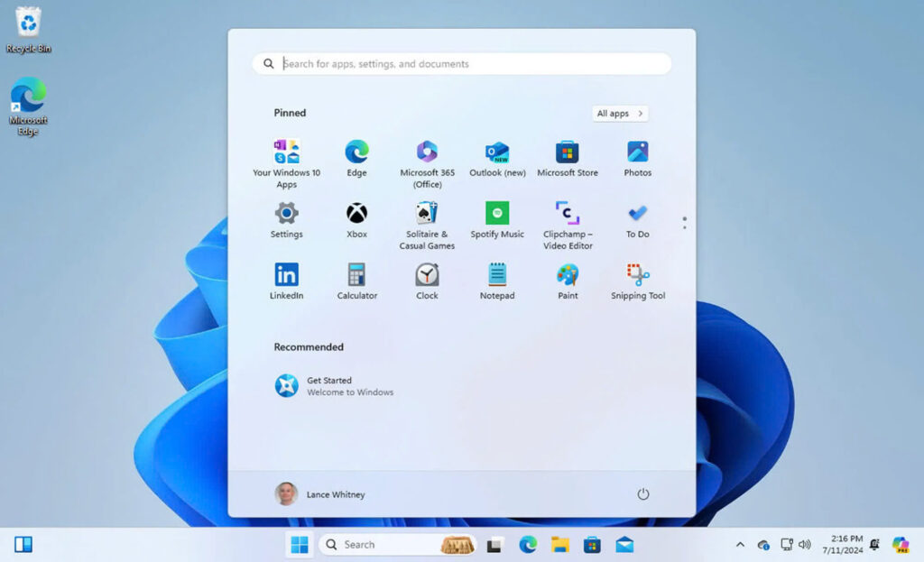Open the power options menu
Screen dimensions: 924x562
(x=642, y=494)
